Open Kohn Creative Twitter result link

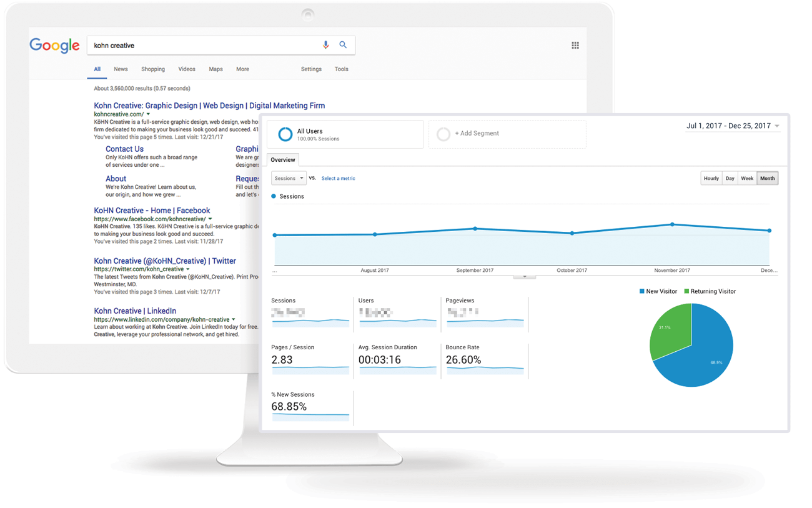(165, 261)
